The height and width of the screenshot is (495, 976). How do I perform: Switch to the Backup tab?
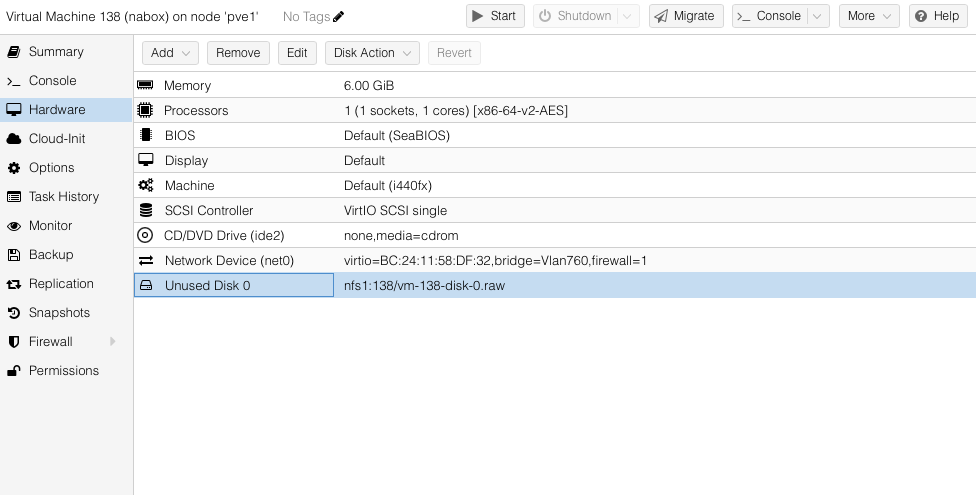(66, 255)
